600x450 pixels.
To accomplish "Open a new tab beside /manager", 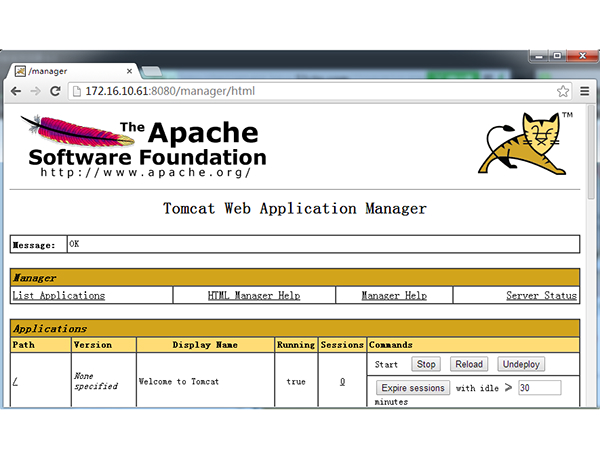I will [x=152, y=71].
